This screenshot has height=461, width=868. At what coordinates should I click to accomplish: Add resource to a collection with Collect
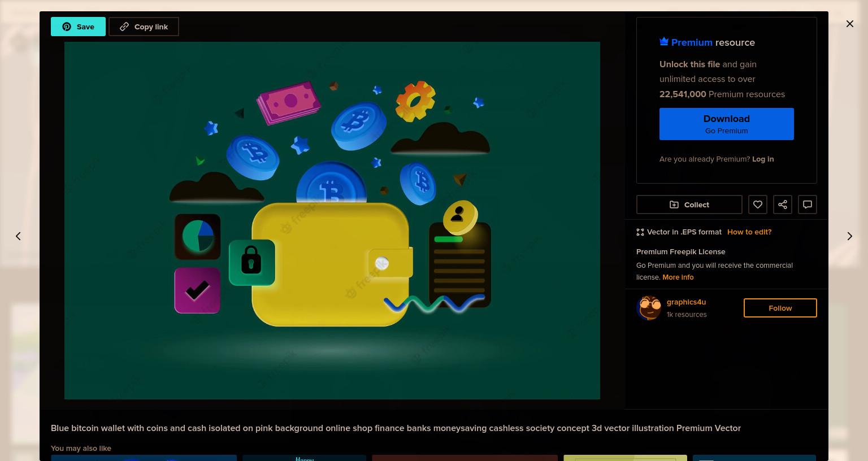click(689, 205)
